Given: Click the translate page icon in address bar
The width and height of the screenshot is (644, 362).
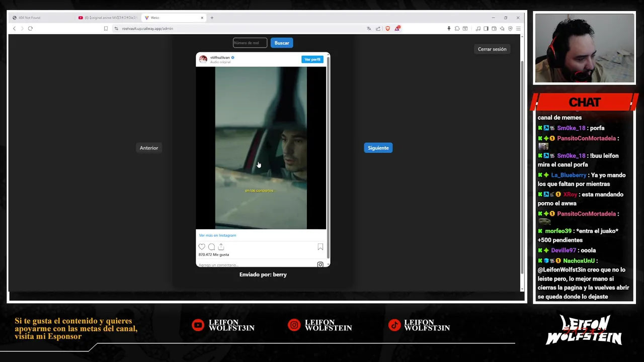Looking at the screenshot, I should pyautogui.click(x=369, y=29).
